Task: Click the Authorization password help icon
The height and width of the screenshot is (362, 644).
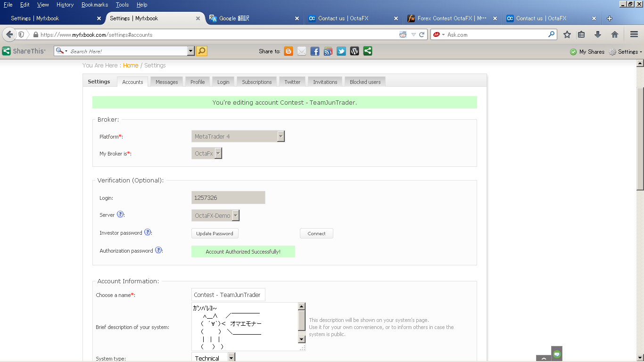Action: tap(158, 250)
